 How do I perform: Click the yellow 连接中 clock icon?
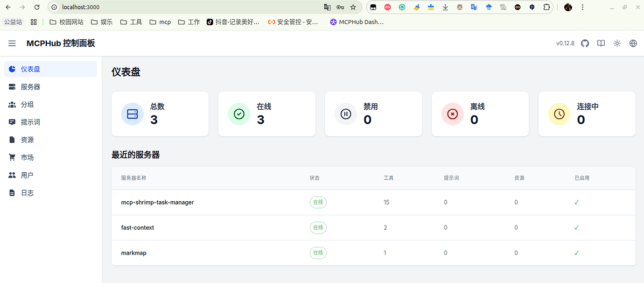click(559, 114)
